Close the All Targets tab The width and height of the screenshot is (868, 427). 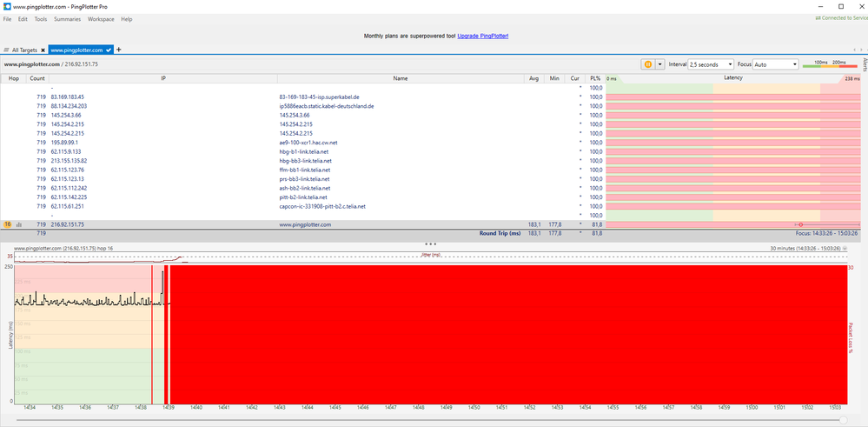43,50
